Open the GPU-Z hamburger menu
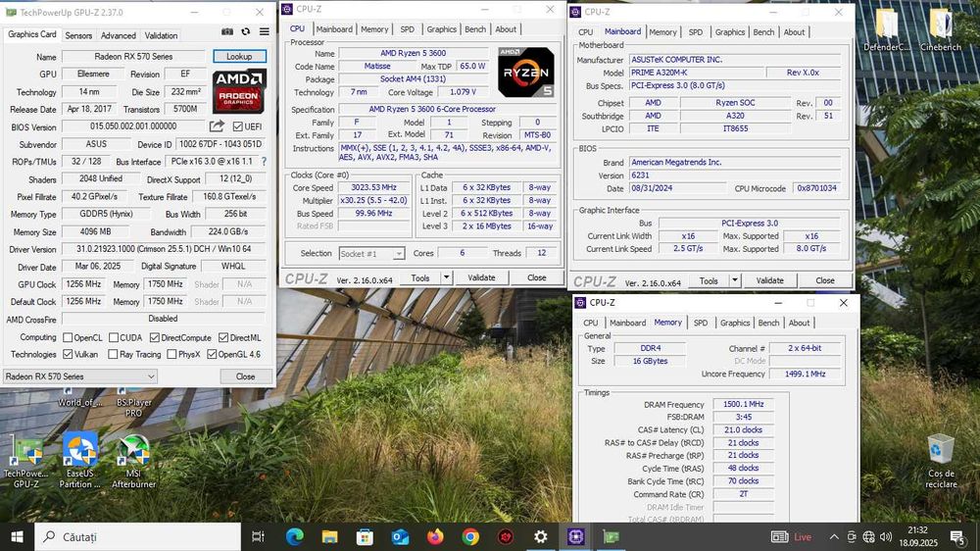 point(265,32)
